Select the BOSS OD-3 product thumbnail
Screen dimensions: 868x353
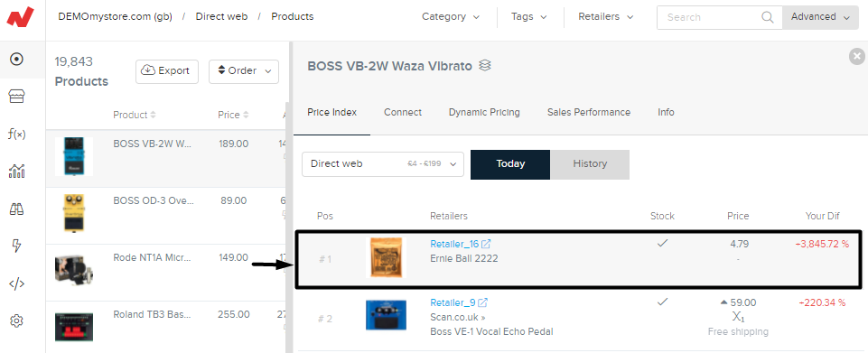(x=74, y=213)
